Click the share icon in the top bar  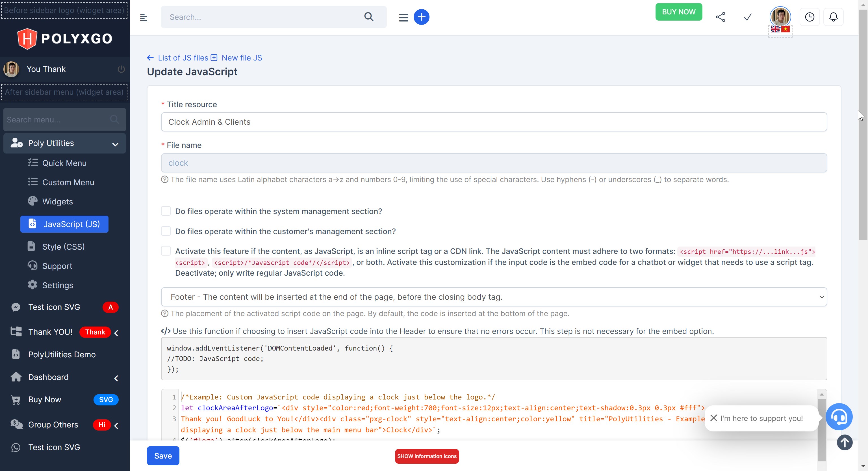pyautogui.click(x=721, y=16)
